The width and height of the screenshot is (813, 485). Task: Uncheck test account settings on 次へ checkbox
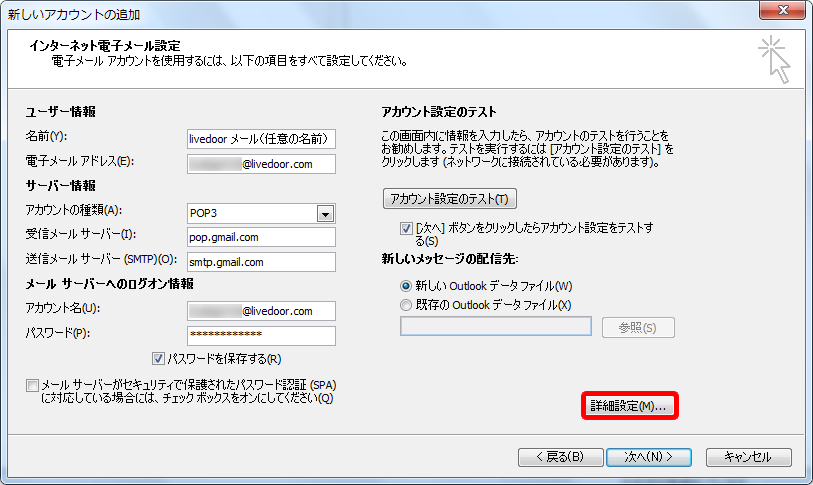pos(406,229)
